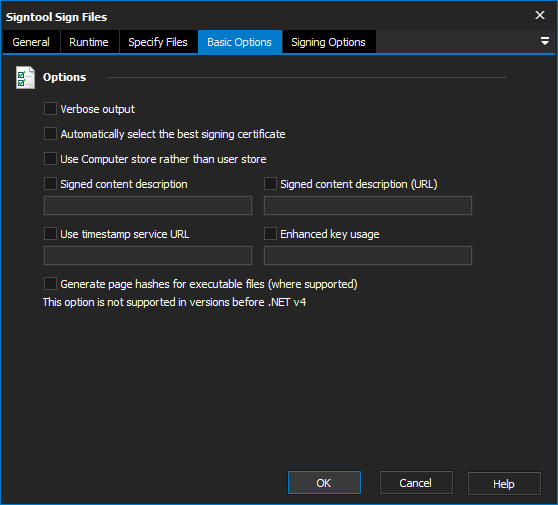Click the .NET v4 support note text
This screenshot has width=558, height=505.
click(174, 302)
